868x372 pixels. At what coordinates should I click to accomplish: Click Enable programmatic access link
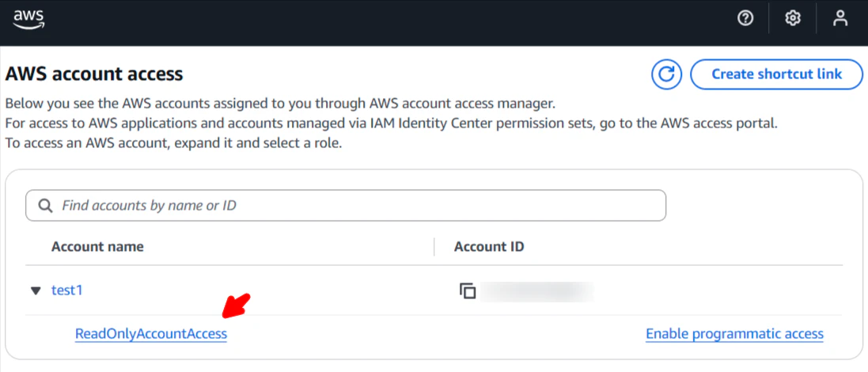pyautogui.click(x=734, y=334)
